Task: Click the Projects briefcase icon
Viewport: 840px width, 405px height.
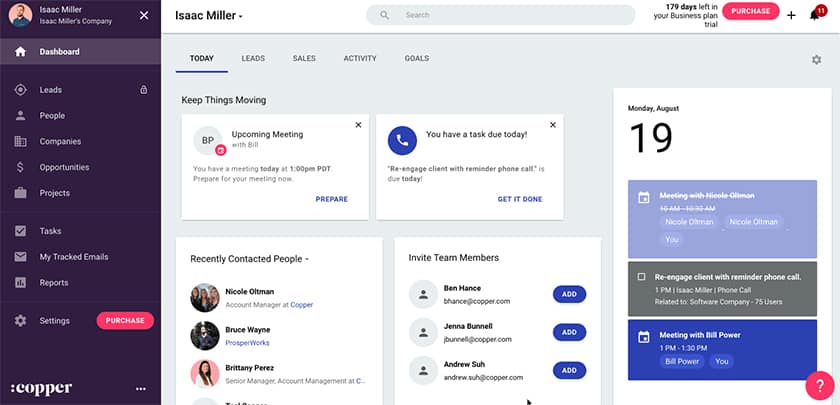Action: (20, 193)
